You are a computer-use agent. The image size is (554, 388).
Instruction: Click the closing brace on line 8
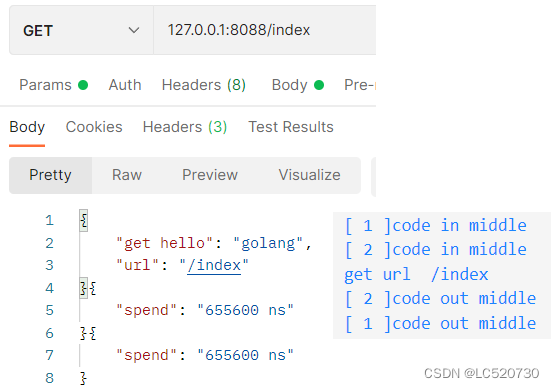(x=83, y=378)
